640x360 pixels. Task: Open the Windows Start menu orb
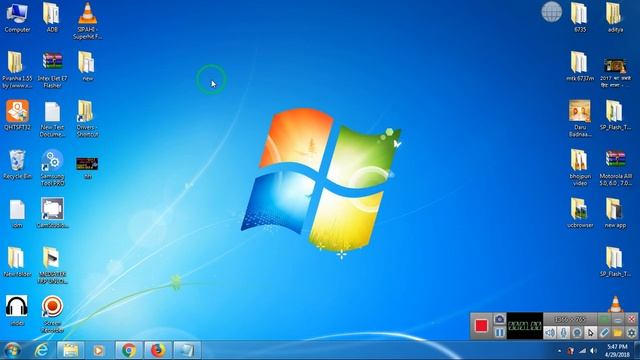[x=12, y=350]
